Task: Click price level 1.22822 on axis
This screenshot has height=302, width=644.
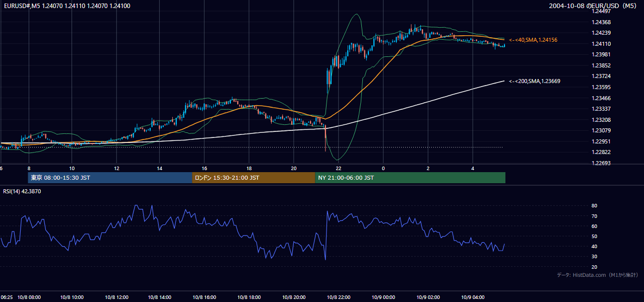Action: (x=600, y=152)
